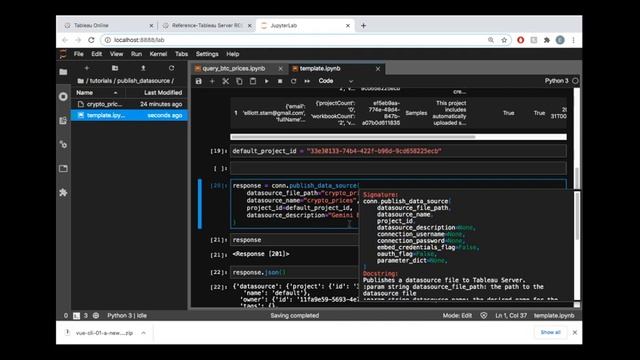Viewport: 640px width, 360px height.
Task: Open the Help menu
Action: point(233,54)
